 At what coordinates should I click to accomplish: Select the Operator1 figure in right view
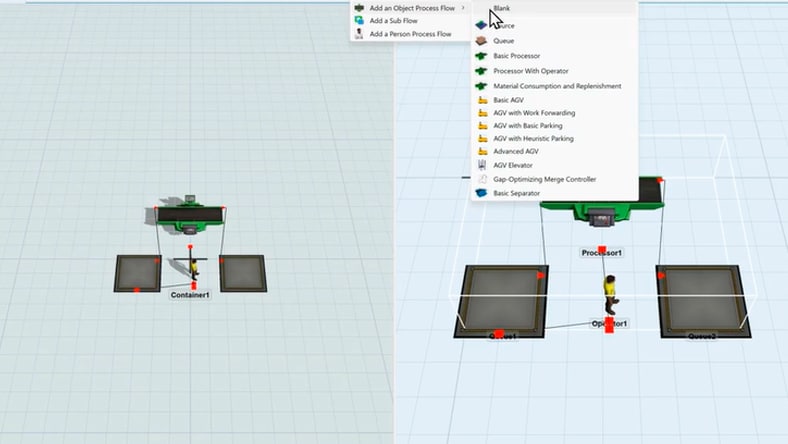pyautogui.click(x=611, y=295)
